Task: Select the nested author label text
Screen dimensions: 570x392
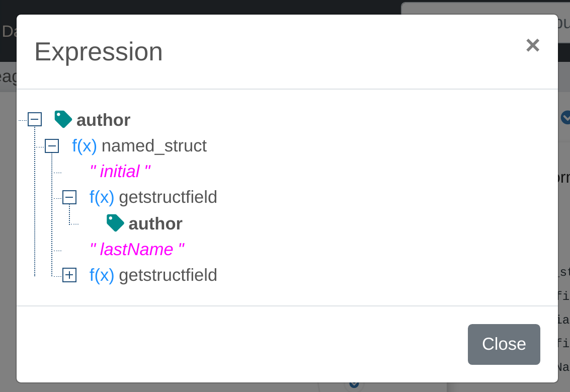Action: 155,223
